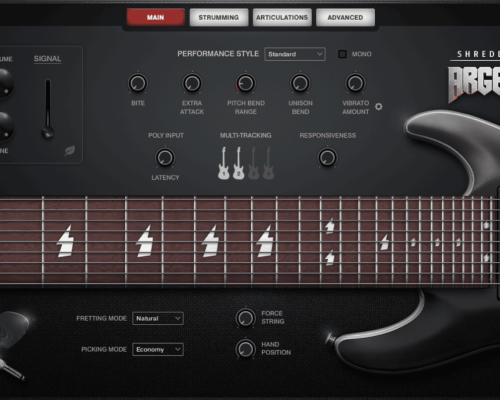
Task: Open vibrato settings gear icon
Action: click(379, 107)
